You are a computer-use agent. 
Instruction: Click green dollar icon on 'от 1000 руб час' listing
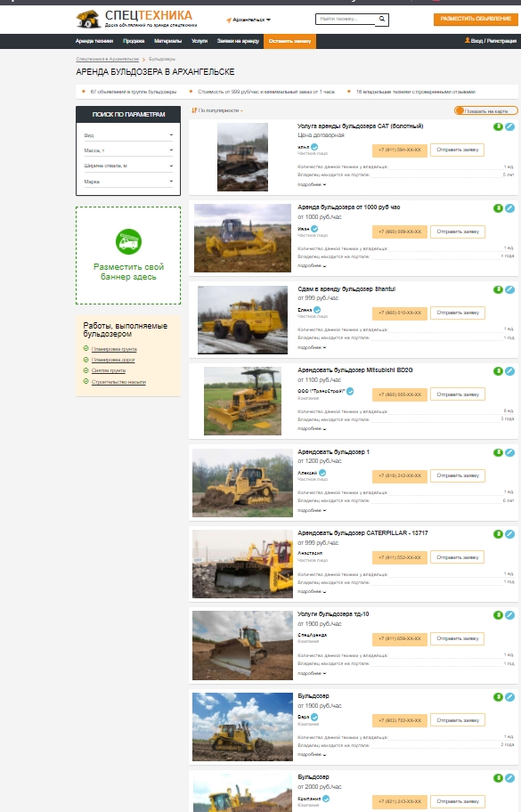pyautogui.click(x=498, y=208)
